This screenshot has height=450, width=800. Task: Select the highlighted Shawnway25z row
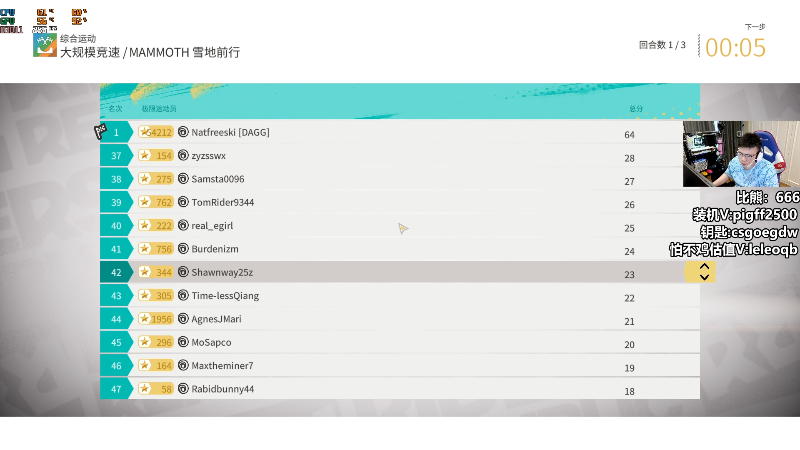pos(400,272)
